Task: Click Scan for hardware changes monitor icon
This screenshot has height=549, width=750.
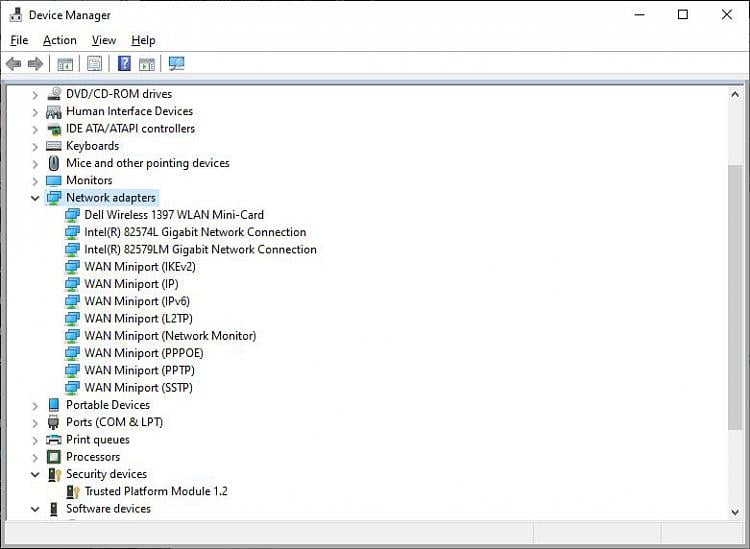Action: [x=177, y=64]
